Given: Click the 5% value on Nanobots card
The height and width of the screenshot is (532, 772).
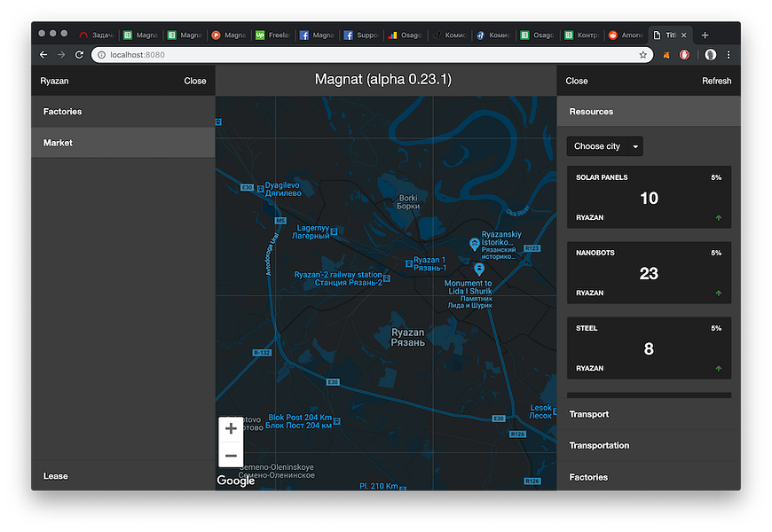Looking at the screenshot, I should [716, 253].
